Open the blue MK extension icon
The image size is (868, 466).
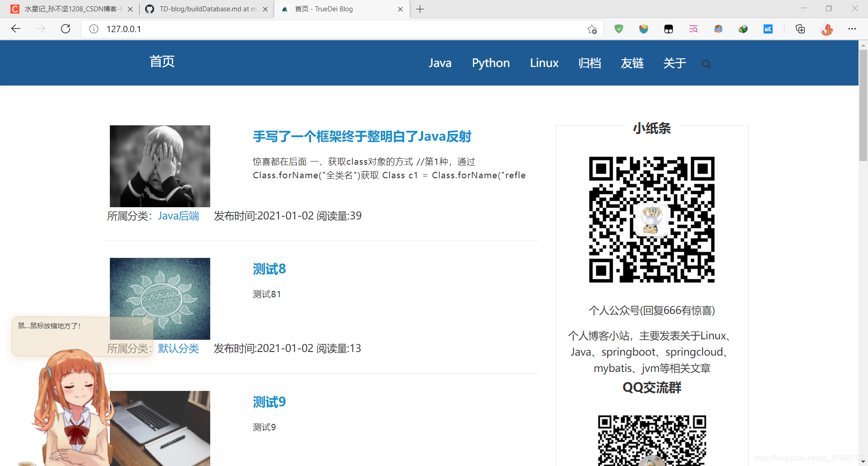pos(768,29)
